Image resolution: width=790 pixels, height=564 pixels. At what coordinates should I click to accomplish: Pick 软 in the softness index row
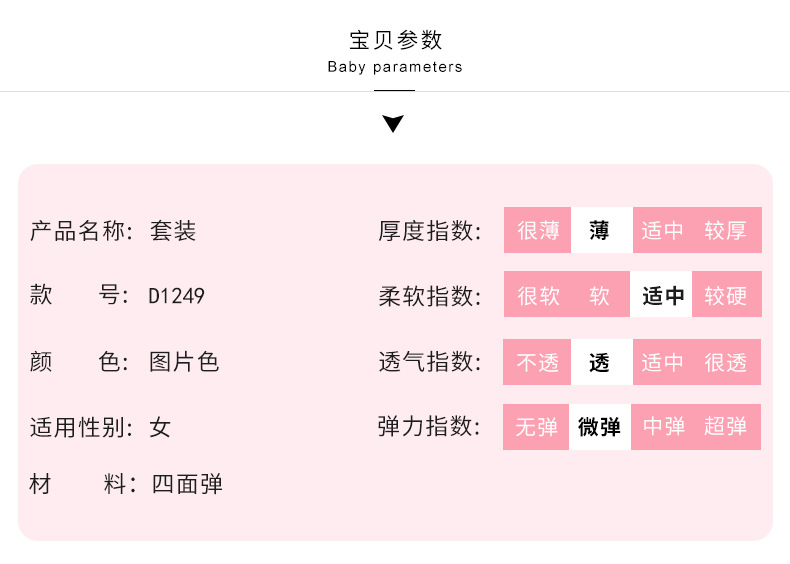point(600,295)
